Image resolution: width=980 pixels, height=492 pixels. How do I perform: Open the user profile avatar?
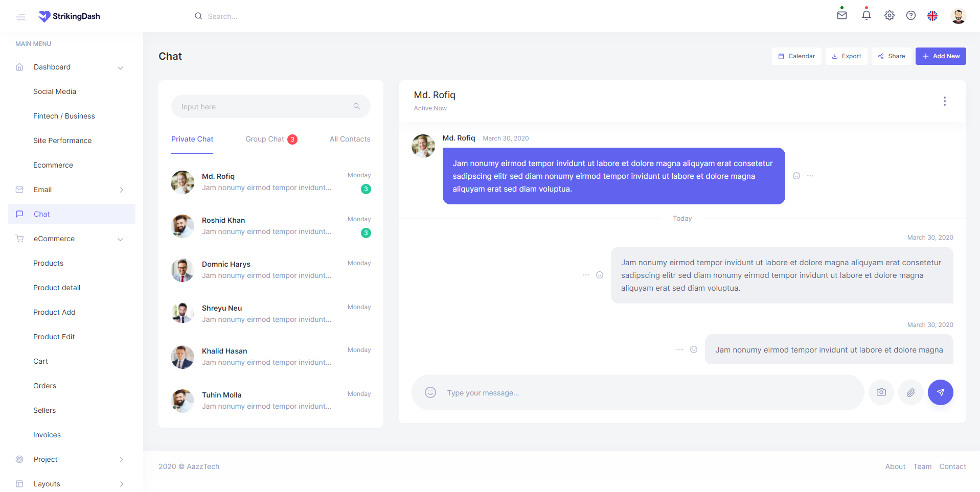click(x=958, y=16)
